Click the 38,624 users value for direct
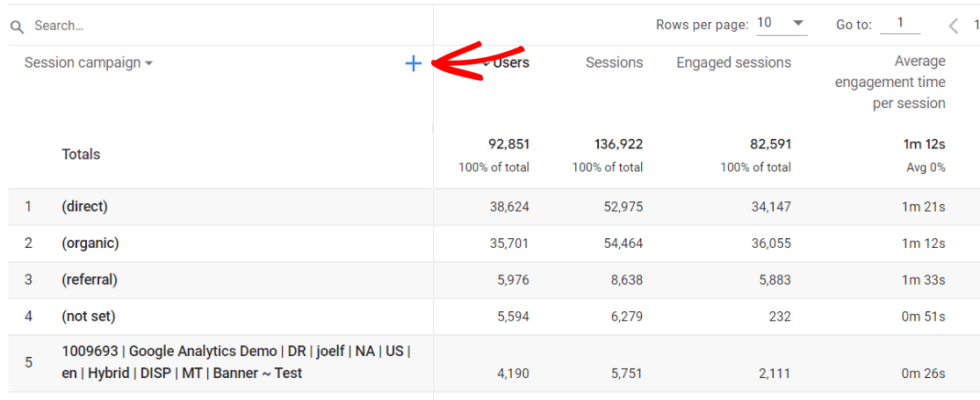Viewport: 980px width, 400px height. pos(509,207)
